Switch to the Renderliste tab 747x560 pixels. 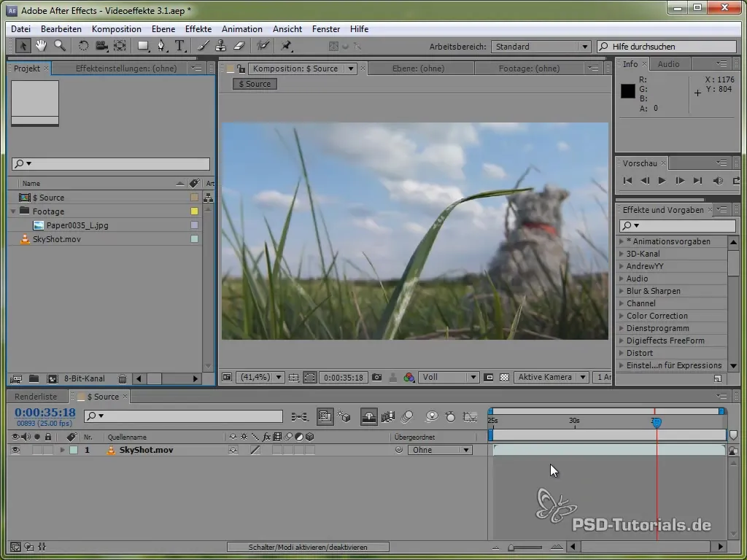tap(36, 397)
